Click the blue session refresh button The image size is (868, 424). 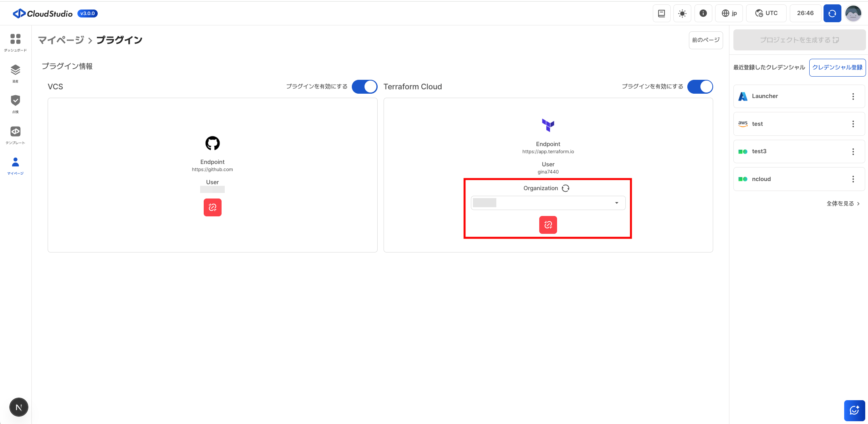pyautogui.click(x=832, y=13)
